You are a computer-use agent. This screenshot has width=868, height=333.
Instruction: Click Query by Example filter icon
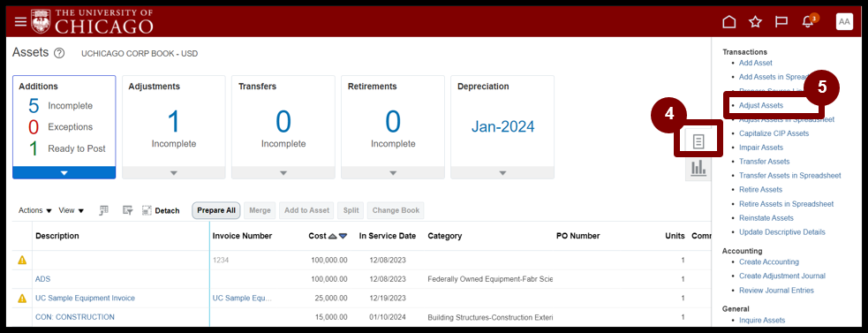128,210
